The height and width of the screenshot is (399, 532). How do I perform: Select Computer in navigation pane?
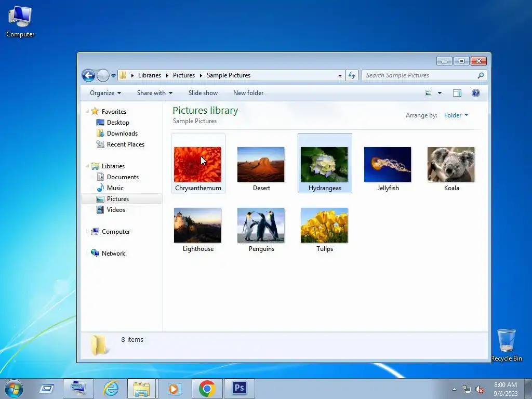tap(115, 232)
